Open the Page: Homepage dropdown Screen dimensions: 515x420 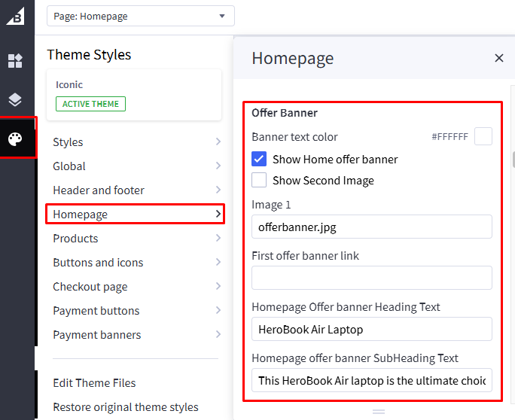coord(140,16)
